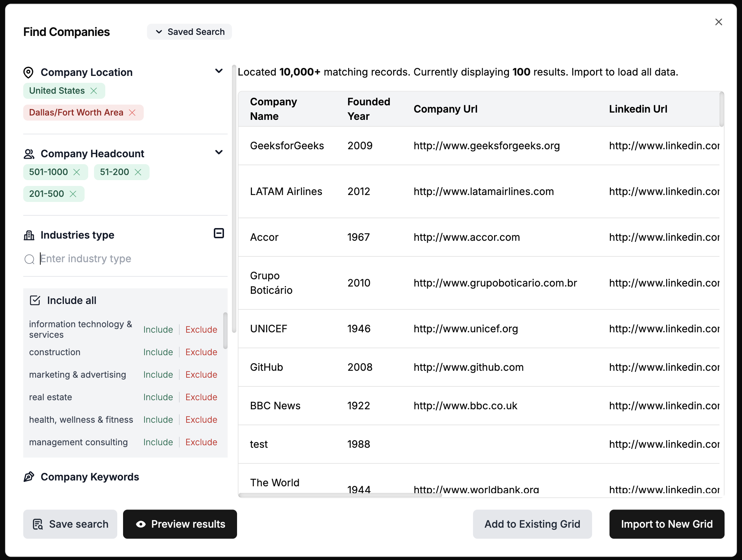Click the industry search magnifier icon
This screenshot has height=560, width=742.
tap(29, 259)
